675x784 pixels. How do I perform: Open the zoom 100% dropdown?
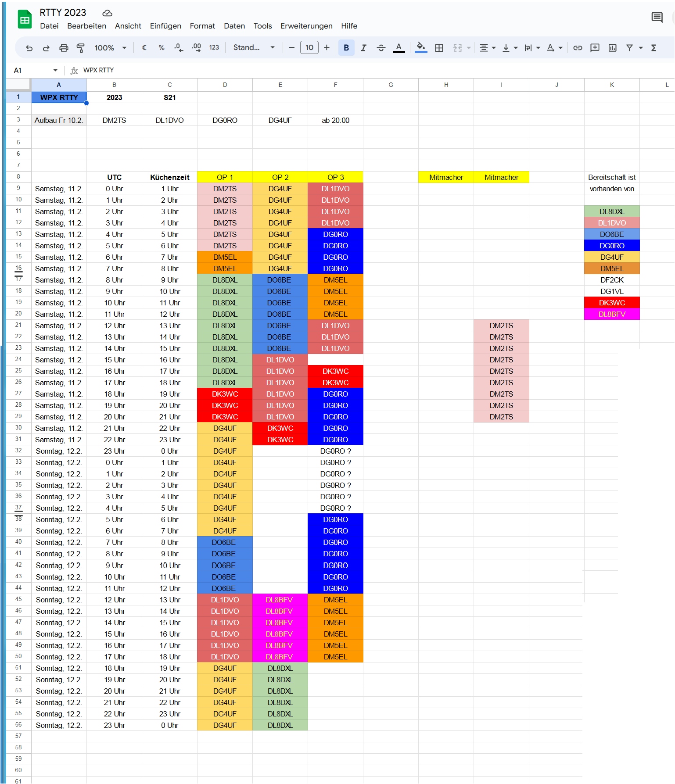pyautogui.click(x=110, y=48)
